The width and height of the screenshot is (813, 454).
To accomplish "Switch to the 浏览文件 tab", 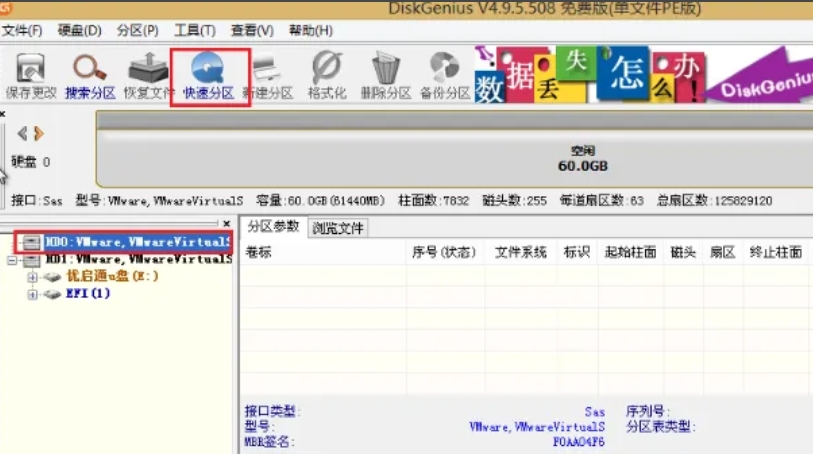I will tap(338, 228).
